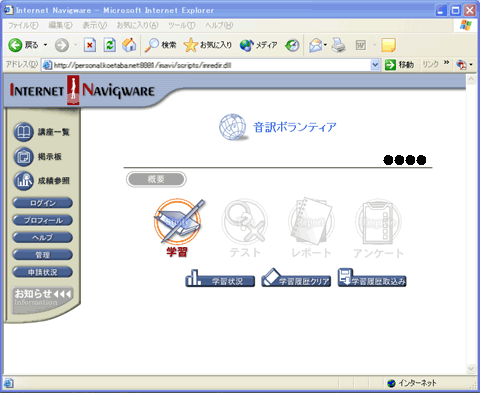Click the application status (申請状況) button
480x393 pixels.
click(42, 272)
